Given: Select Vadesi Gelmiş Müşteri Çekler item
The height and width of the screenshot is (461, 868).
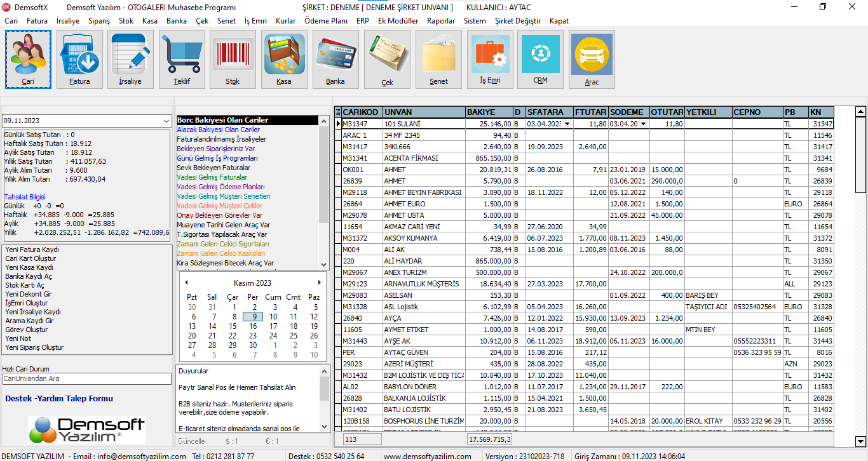Looking at the screenshot, I should coord(220,206).
